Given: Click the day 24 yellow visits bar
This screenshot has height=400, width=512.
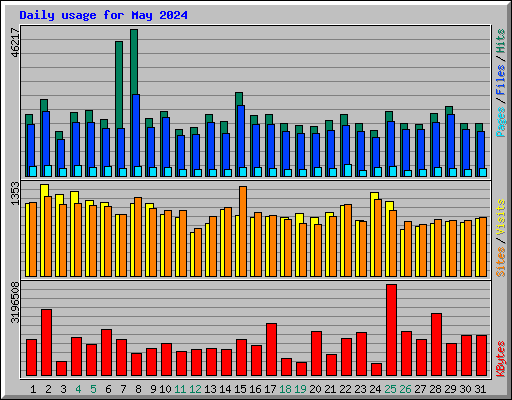Looking at the screenshot, I should click(374, 196).
